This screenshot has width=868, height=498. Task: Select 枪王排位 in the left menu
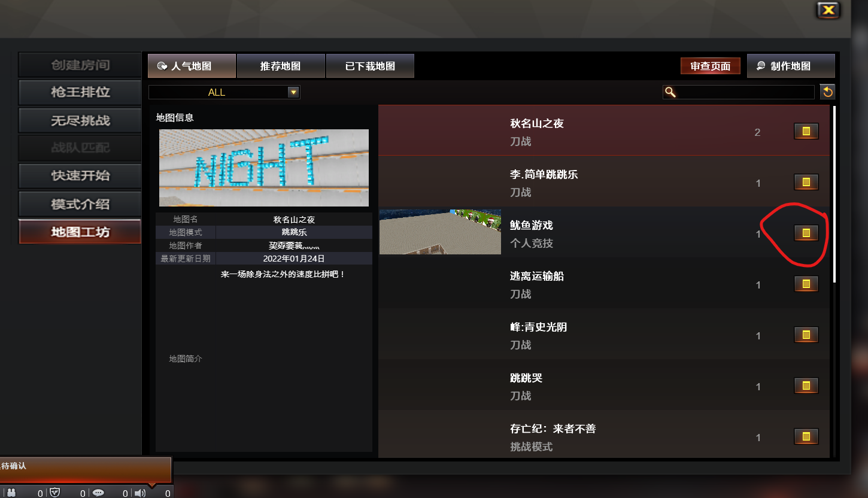(x=80, y=93)
